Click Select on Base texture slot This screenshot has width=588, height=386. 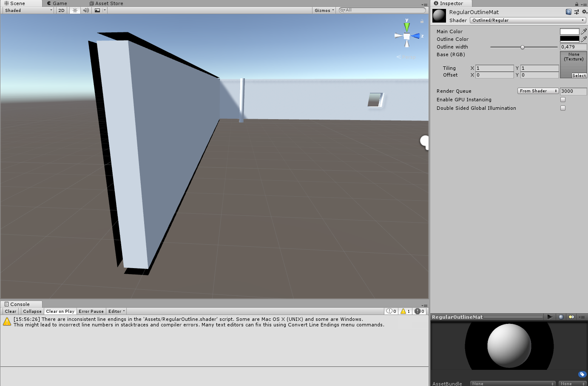579,75
